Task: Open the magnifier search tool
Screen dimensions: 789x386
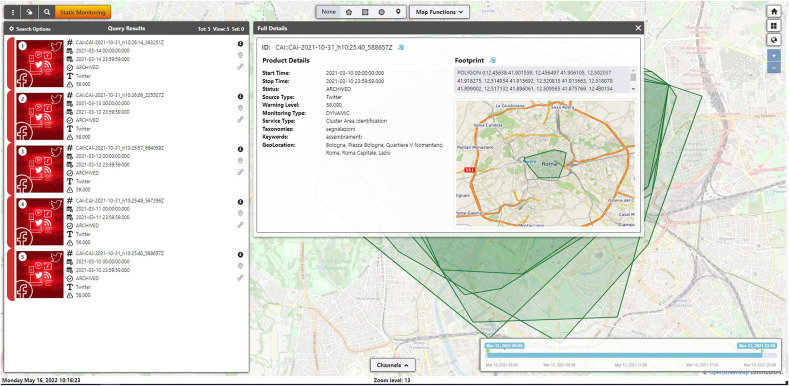Action: (x=47, y=12)
